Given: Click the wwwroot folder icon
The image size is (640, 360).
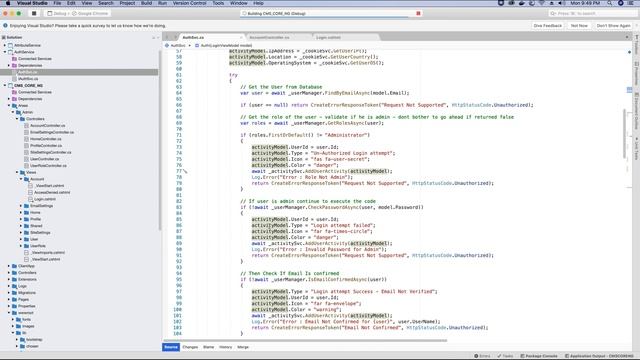Looking at the screenshot, I should [14, 313].
